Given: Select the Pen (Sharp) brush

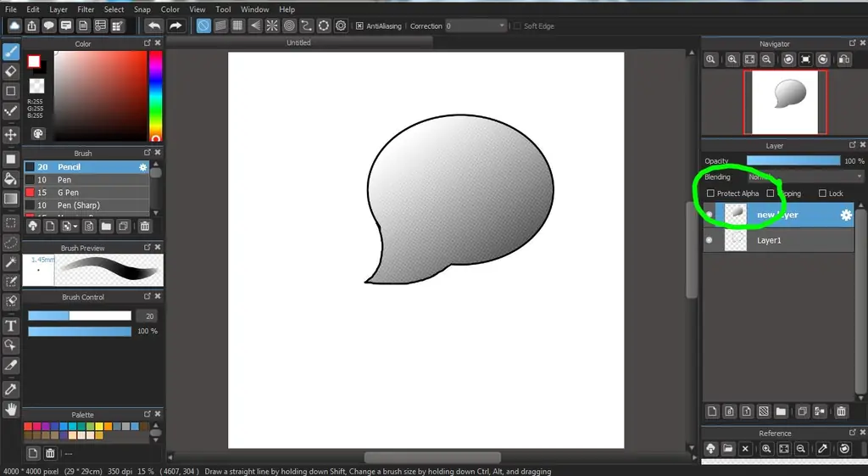Looking at the screenshot, I should pos(87,205).
